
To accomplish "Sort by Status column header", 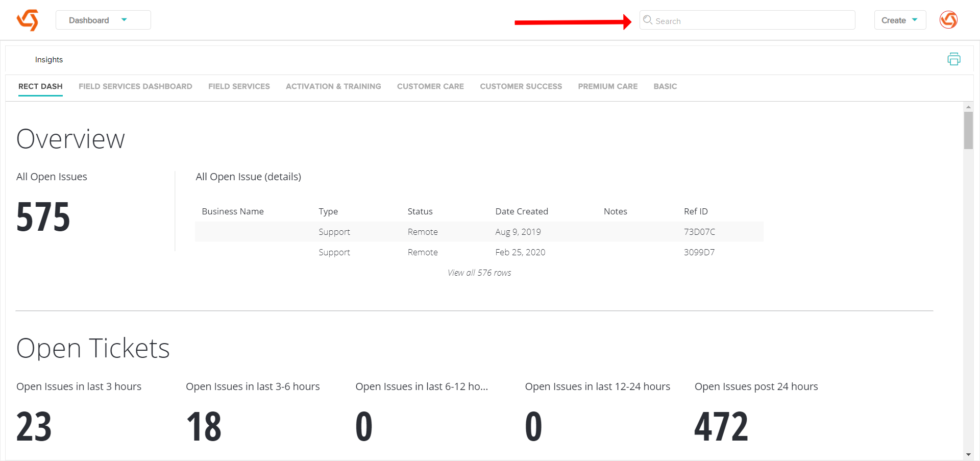I will [420, 211].
